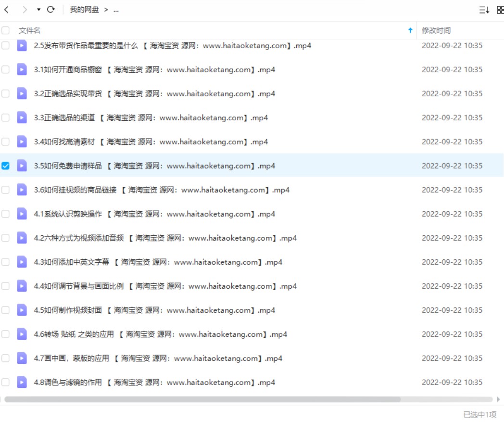The width and height of the screenshot is (504, 422).
Task: Check the box for 3.3正确选品的渠道
Action: pos(5,118)
